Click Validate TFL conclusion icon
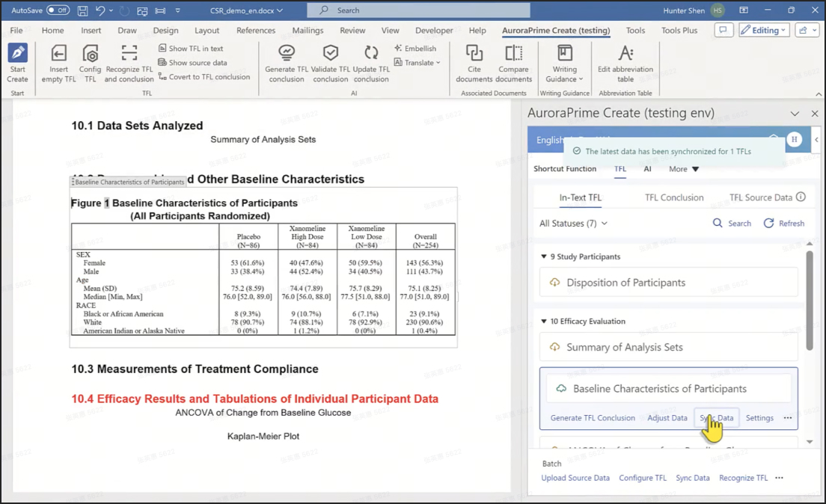826x504 pixels. pos(330,52)
